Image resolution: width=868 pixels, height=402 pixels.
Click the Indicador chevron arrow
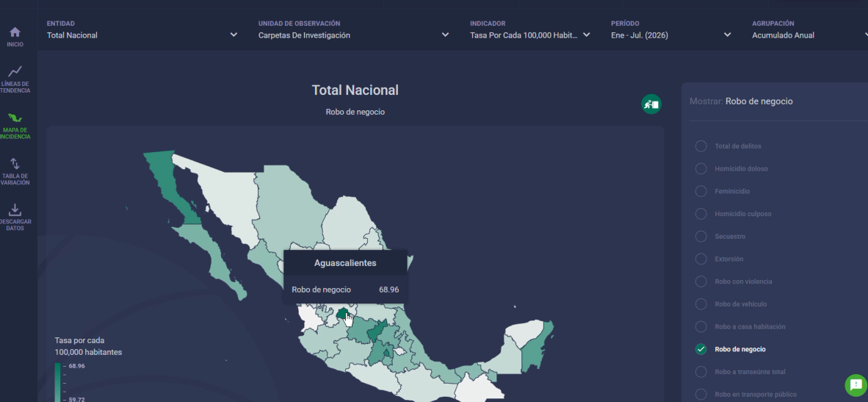pyautogui.click(x=586, y=35)
